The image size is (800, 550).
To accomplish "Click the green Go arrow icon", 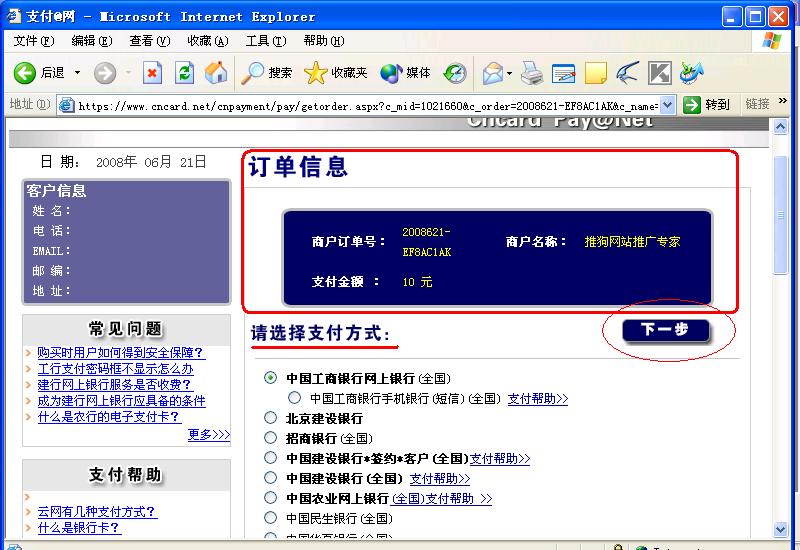I will click(691, 105).
